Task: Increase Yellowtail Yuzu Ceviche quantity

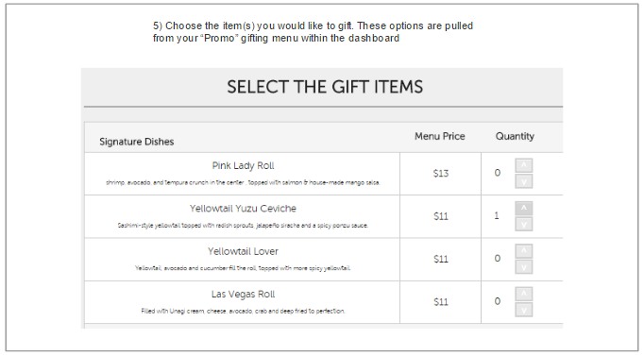Action: click(x=524, y=208)
